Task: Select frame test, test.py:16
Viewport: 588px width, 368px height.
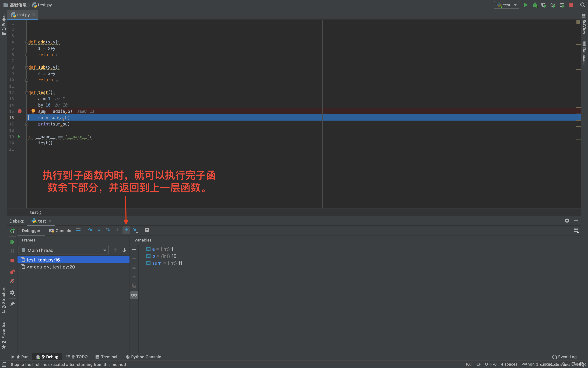Action: click(74, 260)
